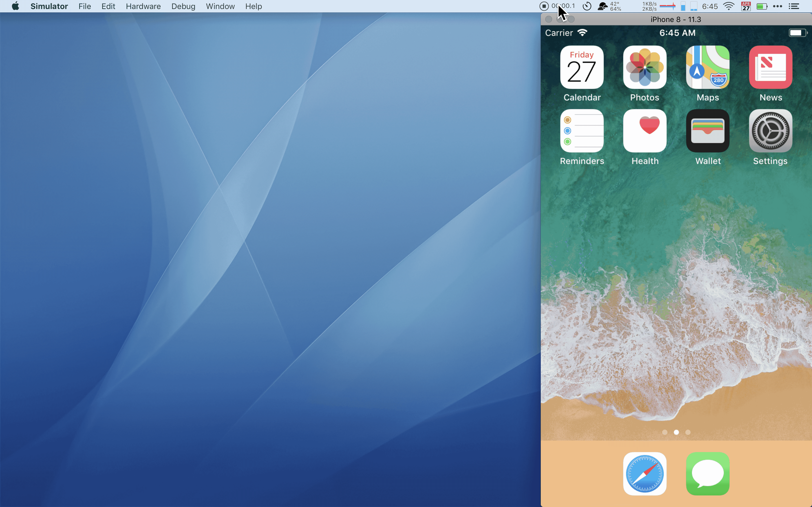Screen dimensions: 812x507
Task: Click the Apple menu logo
Action: click(16, 6)
